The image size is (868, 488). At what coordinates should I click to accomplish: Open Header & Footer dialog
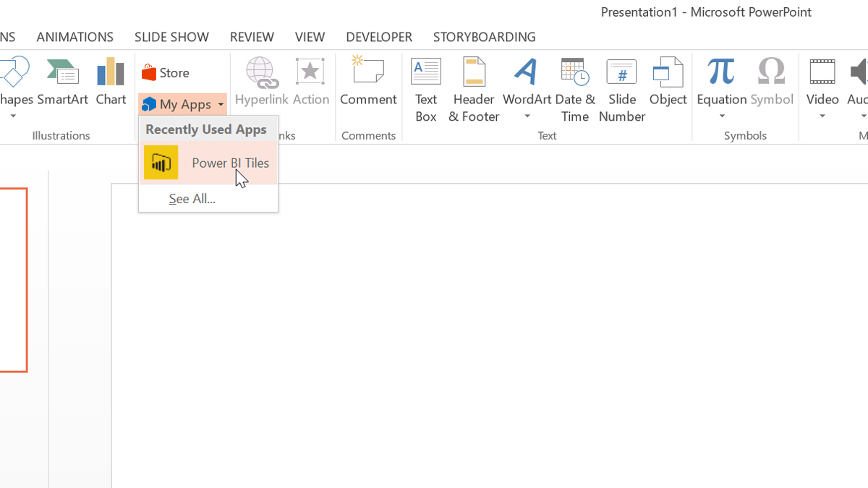pos(474,90)
